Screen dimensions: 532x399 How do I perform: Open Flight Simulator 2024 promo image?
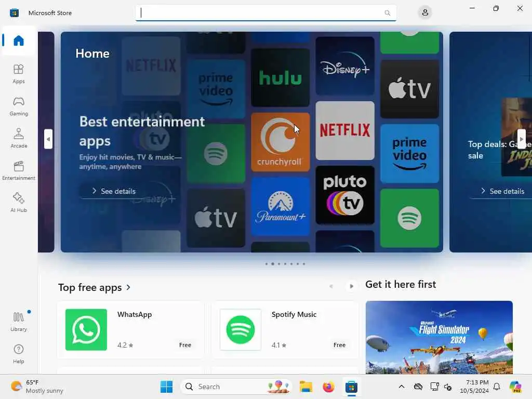click(x=439, y=337)
